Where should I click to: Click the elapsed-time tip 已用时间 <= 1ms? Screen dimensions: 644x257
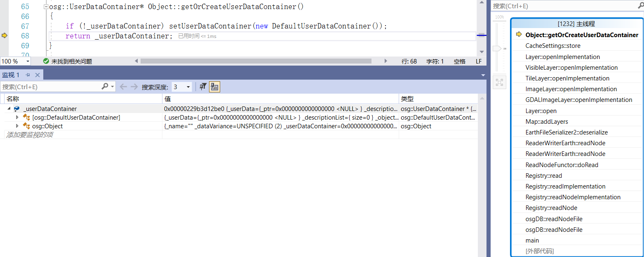(197, 36)
